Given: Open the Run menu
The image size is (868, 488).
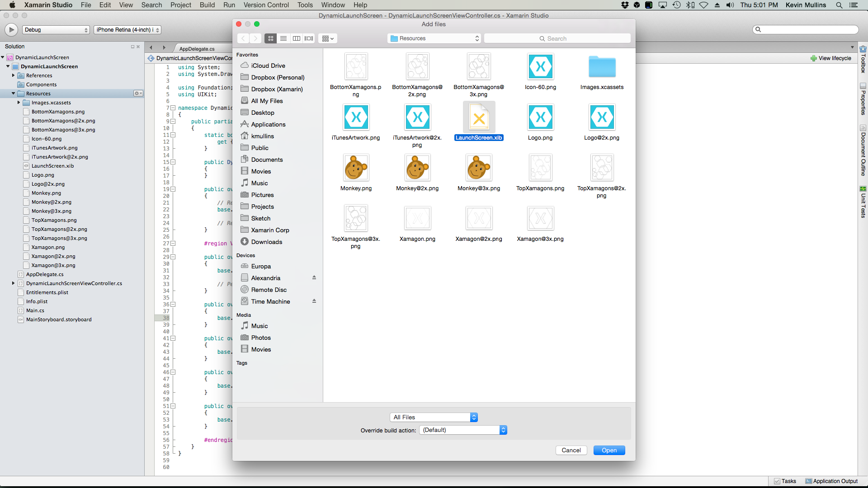Looking at the screenshot, I should [229, 5].
